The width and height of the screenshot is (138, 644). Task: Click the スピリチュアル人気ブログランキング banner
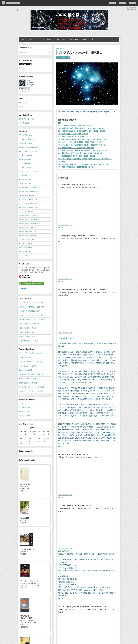point(25,276)
